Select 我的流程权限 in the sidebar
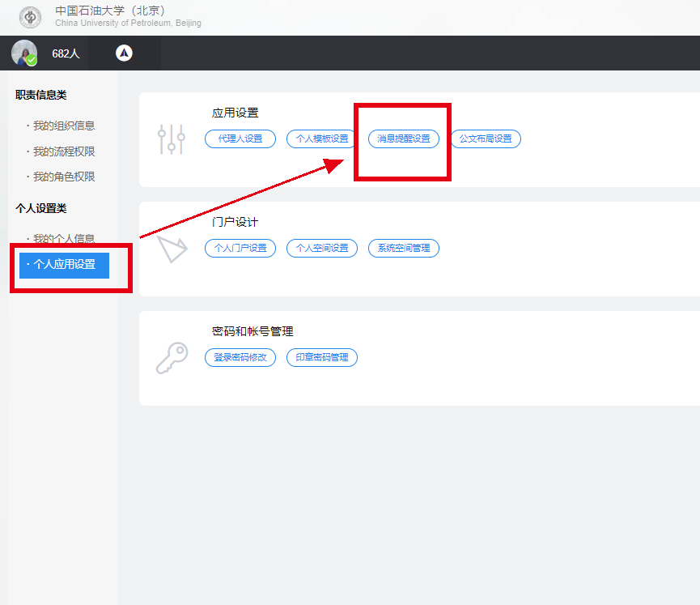This screenshot has height=605, width=700. point(64,151)
